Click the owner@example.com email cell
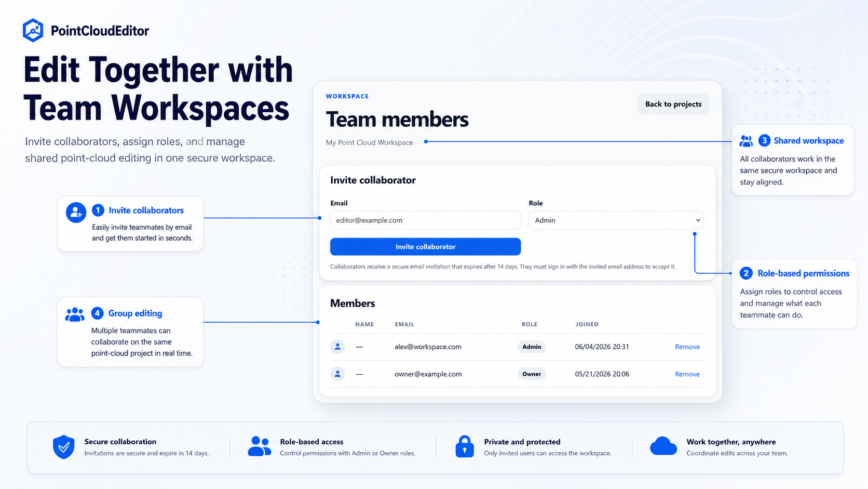The image size is (868, 489). point(428,374)
